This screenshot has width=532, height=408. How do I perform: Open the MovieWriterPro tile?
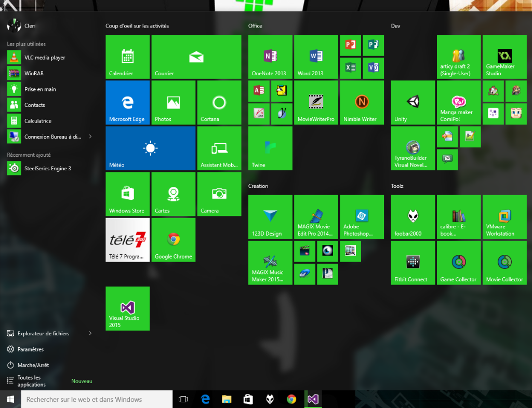316,102
